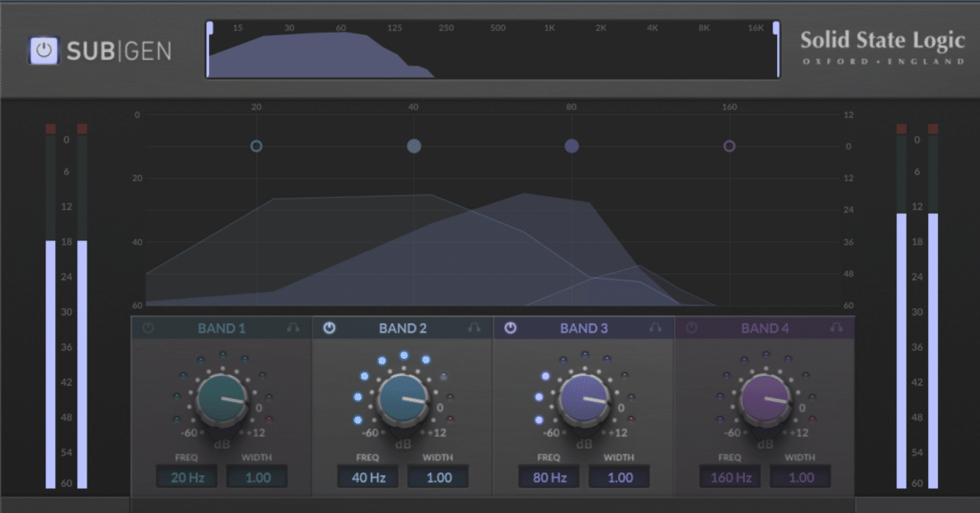Click the 125 label in the spectrum analyzer

pyautogui.click(x=394, y=28)
